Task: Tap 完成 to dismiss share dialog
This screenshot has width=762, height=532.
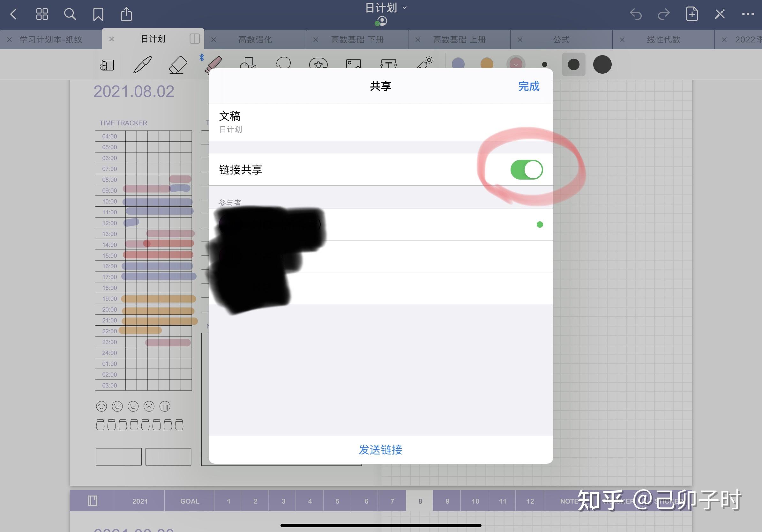Action: coord(529,86)
